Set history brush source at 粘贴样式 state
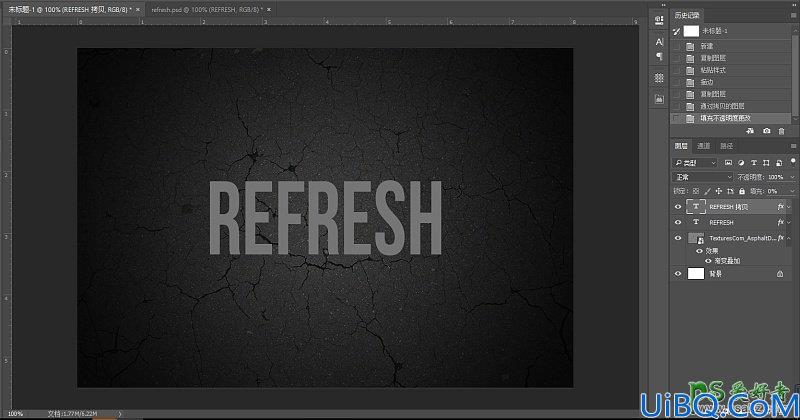The width and height of the screenshot is (800, 420). click(677, 70)
